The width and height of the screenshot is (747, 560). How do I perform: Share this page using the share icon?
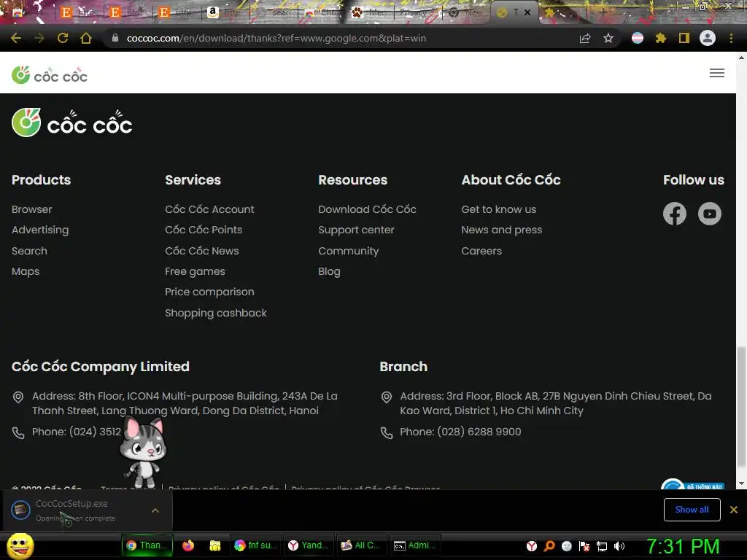[585, 38]
